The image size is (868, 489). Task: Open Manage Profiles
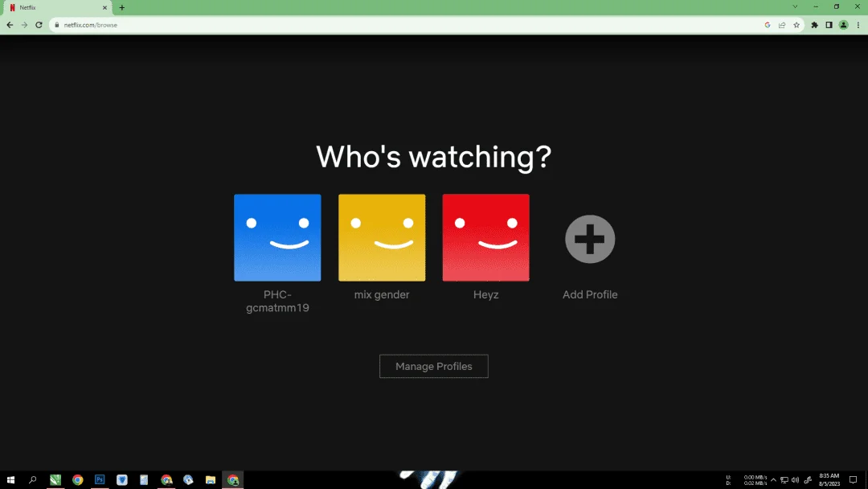click(x=434, y=366)
